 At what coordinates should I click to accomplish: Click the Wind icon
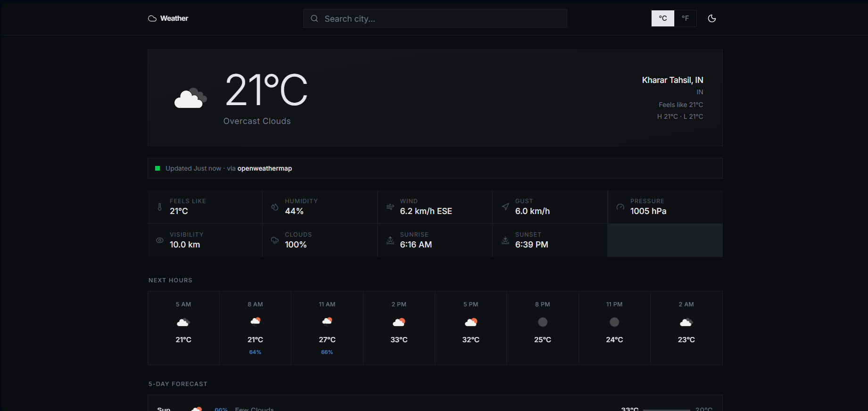tap(390, 206)
